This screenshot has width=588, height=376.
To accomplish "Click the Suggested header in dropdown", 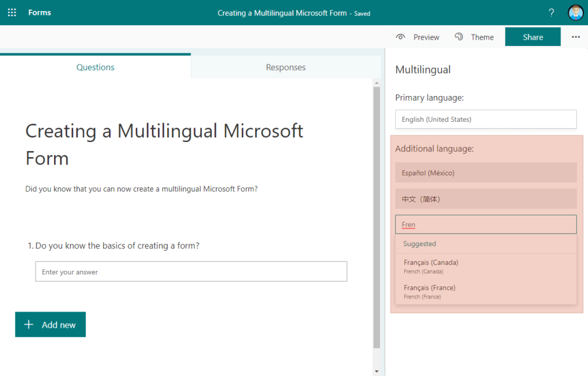I will [x=420, y=244].
